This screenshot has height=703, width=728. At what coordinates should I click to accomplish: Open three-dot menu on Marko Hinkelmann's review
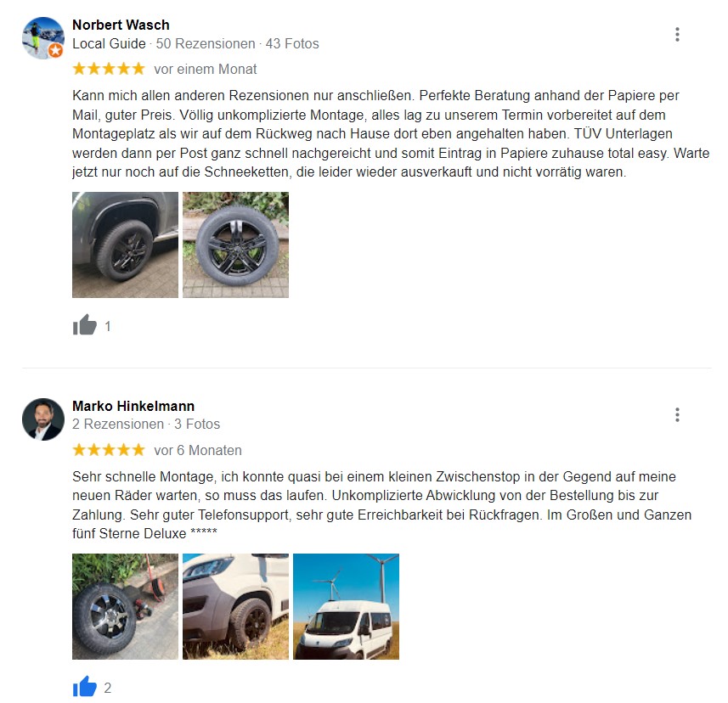[677, 415]
